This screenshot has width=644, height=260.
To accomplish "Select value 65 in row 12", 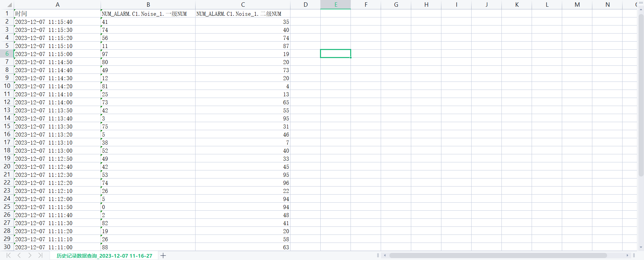I will tap(243, 102).
